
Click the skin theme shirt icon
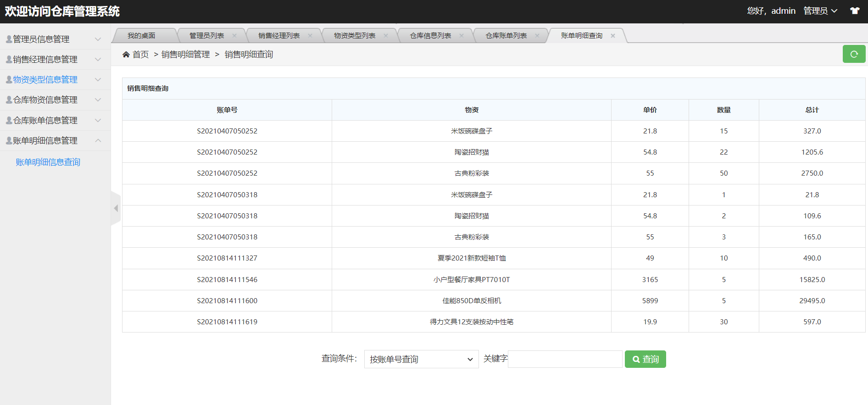[855, 11]
